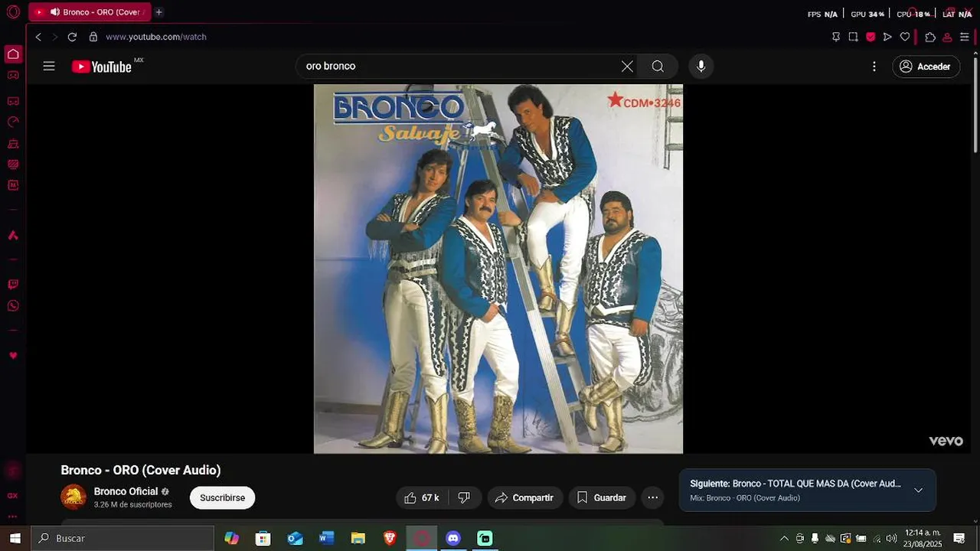Reload the current page
This screenshot has width=980, height=551.
point(72,37)
